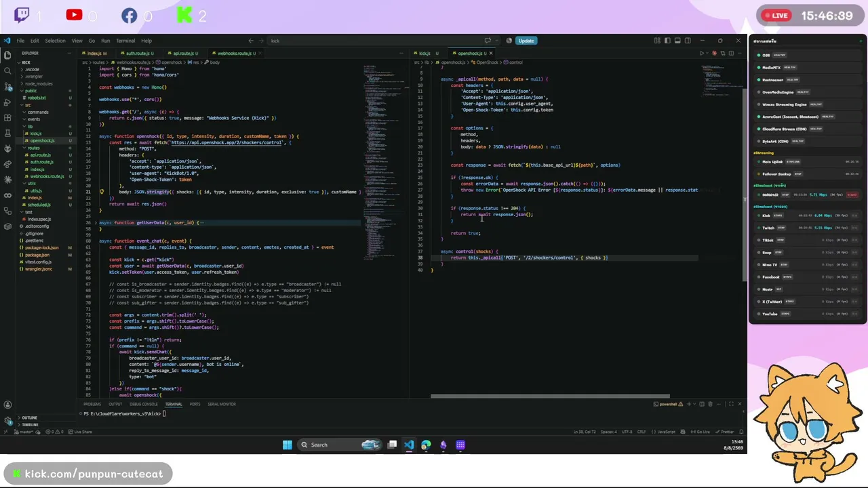
Task: Click the horizontal scrollbar of right editor
Action: 550,396
